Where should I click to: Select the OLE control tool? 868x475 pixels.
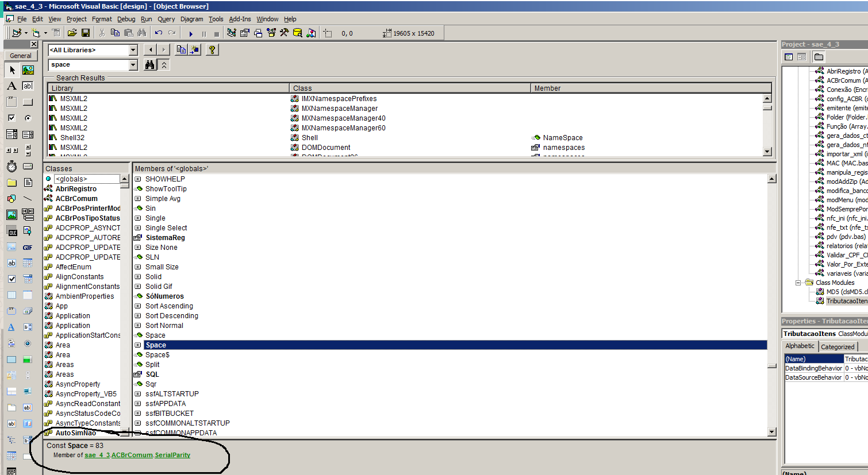11,231
